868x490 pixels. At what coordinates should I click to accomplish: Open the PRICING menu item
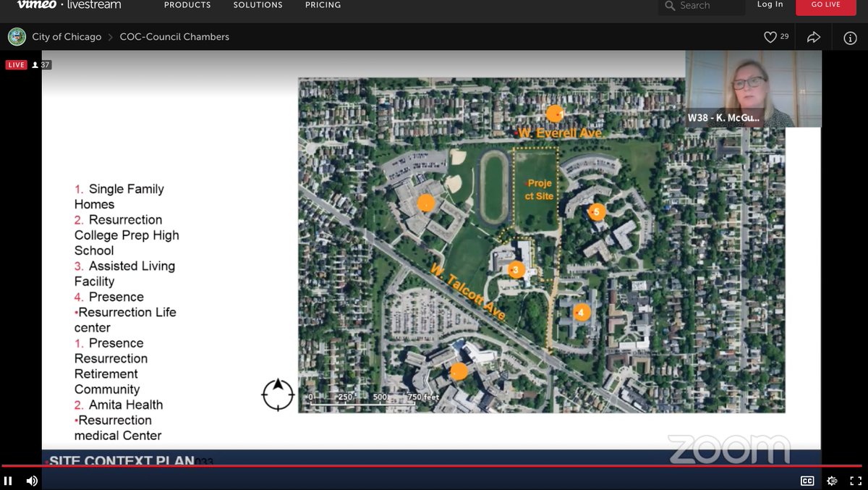pyautogui.click(x=323, y=5)
